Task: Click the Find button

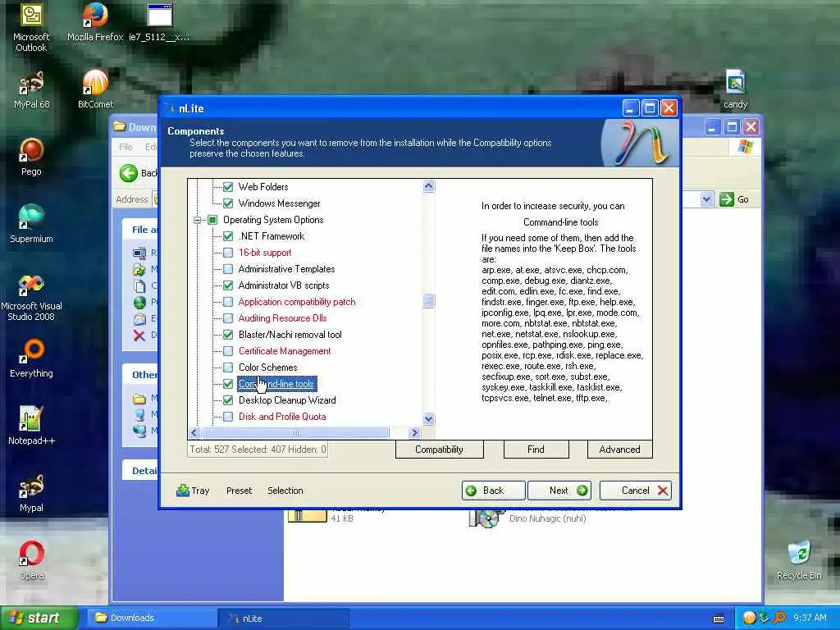Action: 536,450
